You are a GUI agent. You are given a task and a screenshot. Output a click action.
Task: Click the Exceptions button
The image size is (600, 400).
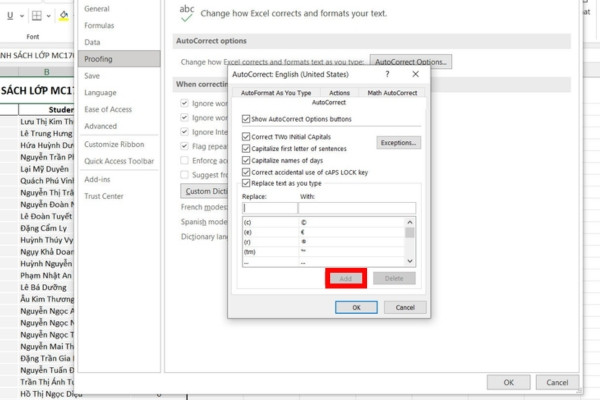(398, 142)
